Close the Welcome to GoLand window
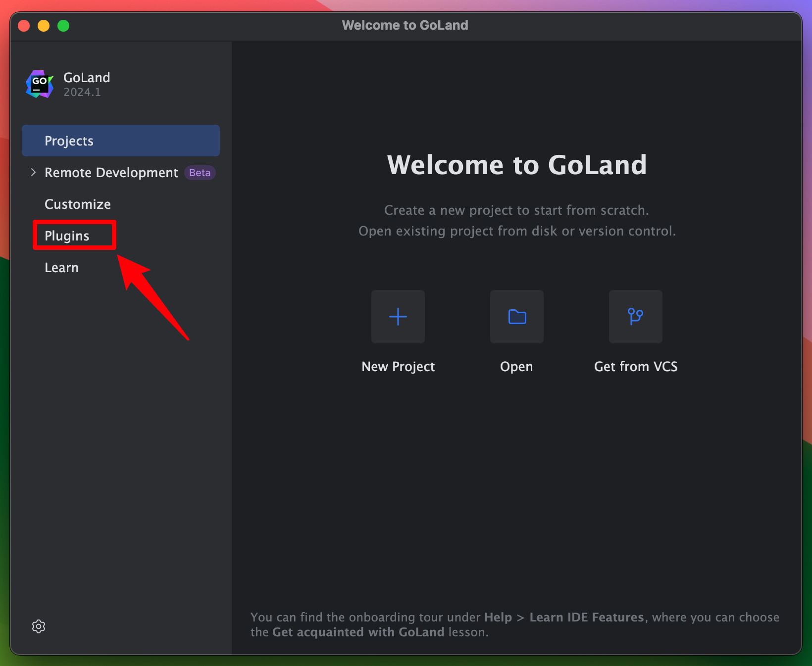The image size is (812, 666). (x=24, y=26)
